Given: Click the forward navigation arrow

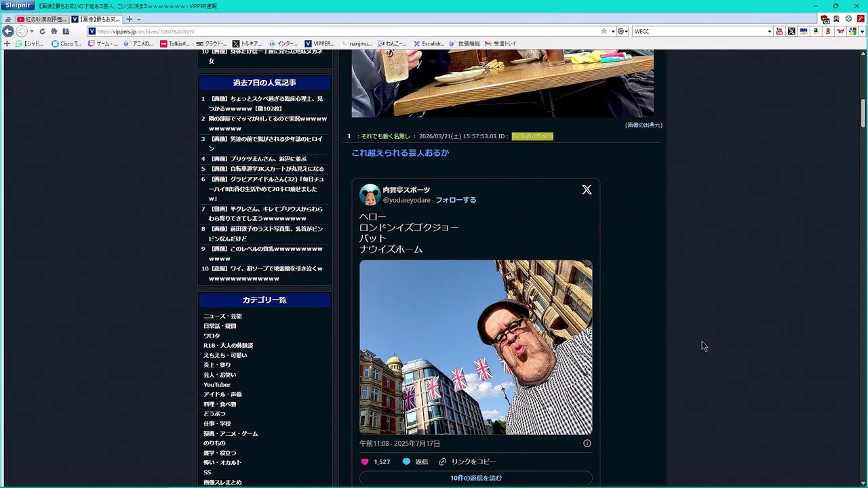Looking at the screenshot, I should [x=22, y=31].
